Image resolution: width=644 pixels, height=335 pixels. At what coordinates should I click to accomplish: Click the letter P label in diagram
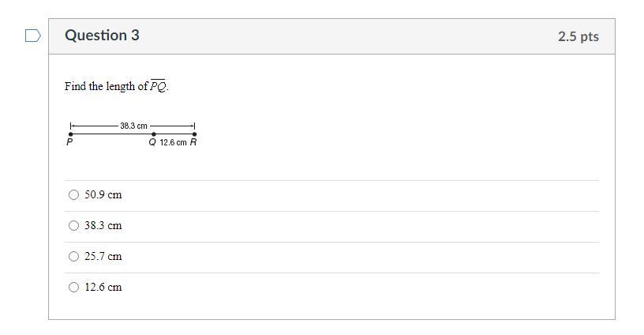(x=69, y=143)
